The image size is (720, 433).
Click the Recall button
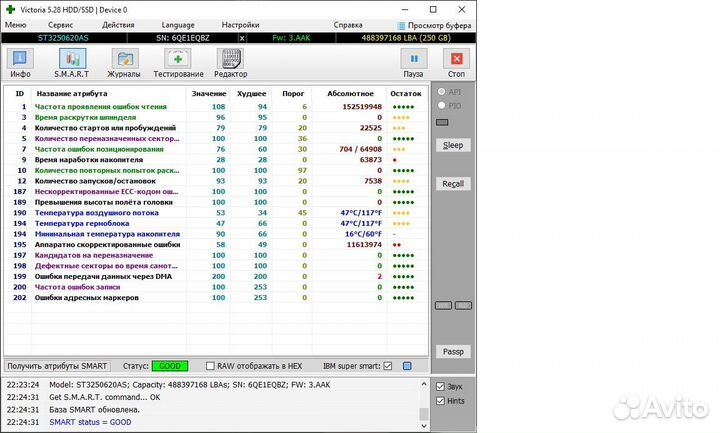[453, 184]
